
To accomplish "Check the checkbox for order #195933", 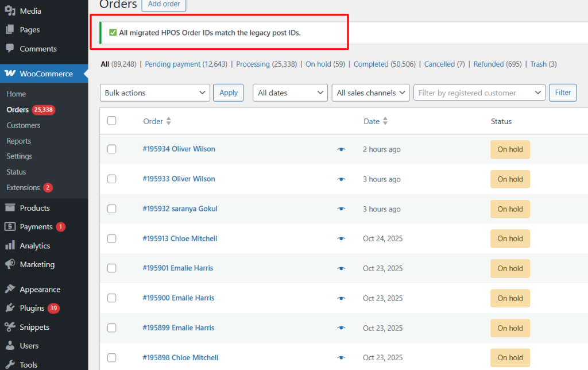I will click(112, 179).
